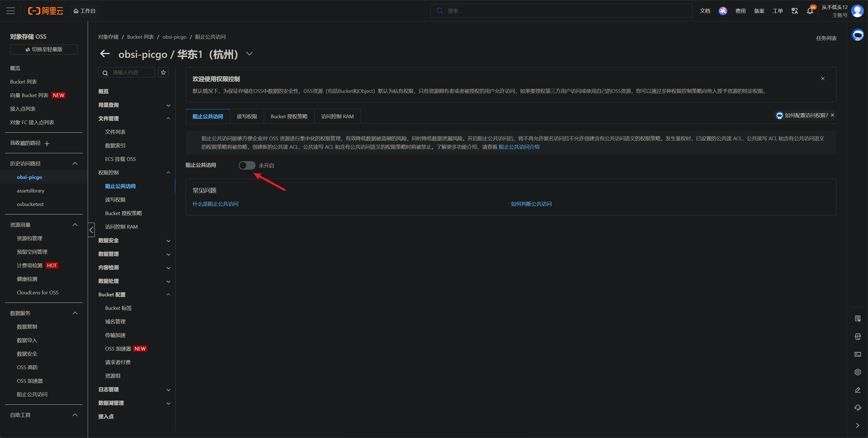
Task: Open 如何配置访问权限 assistant tip
Action: point(802,115)
